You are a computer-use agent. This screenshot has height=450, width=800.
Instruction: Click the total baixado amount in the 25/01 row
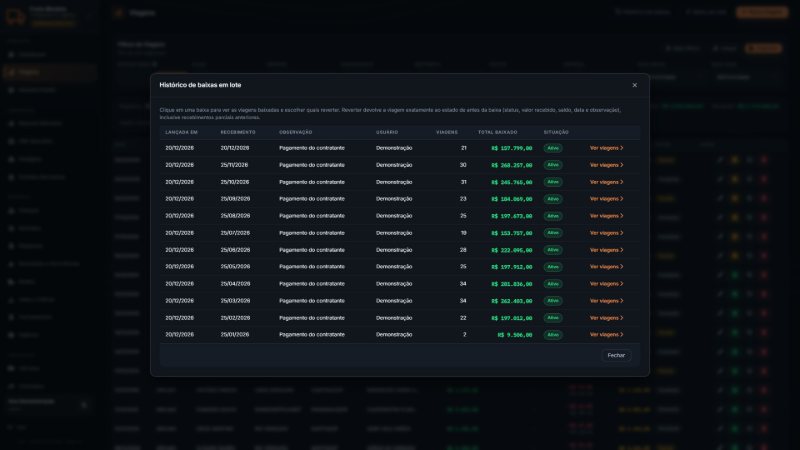click(515, 335)
